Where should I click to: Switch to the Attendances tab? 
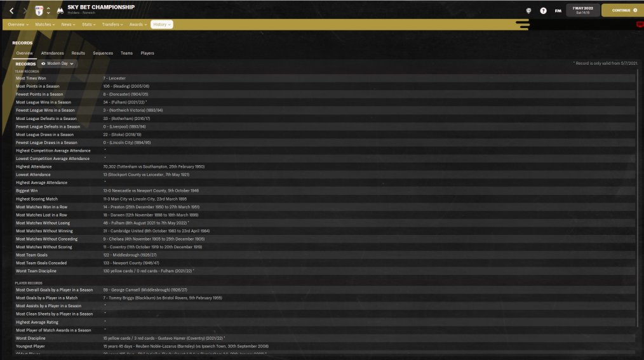[52, 53]
